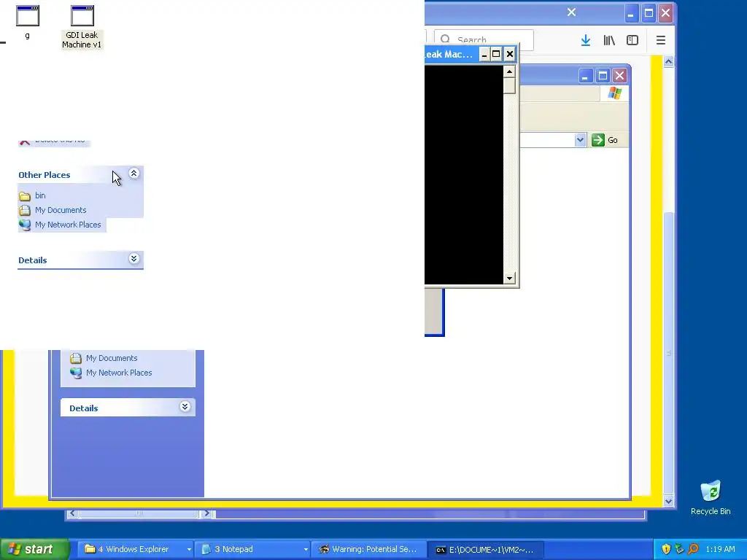This screenshot has height=560, width=747.
Task: Click the Firefox Search box
Action: pyautogui.click(x=484, y=40)
